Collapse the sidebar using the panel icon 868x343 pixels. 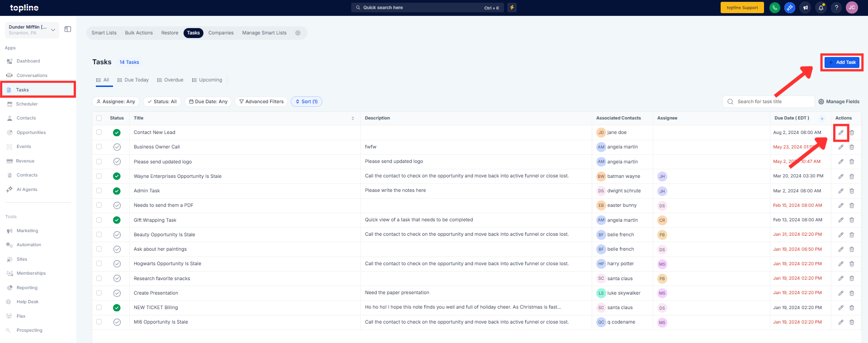pyautogui.click(x=68, y=29)
